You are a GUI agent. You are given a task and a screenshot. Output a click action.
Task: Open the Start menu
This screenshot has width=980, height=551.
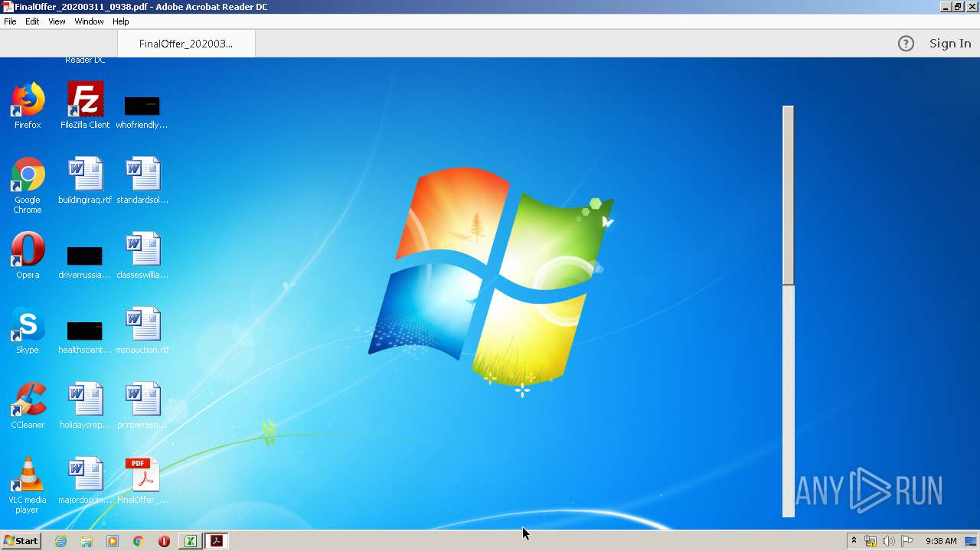pyautogui.click(x=21, y=541)
